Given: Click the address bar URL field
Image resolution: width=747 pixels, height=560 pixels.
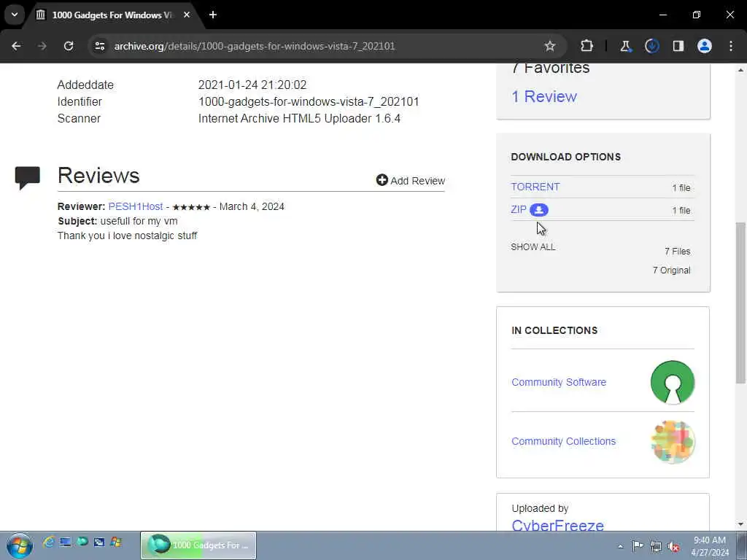Looking at the screenshot, I should click(324, 46).
